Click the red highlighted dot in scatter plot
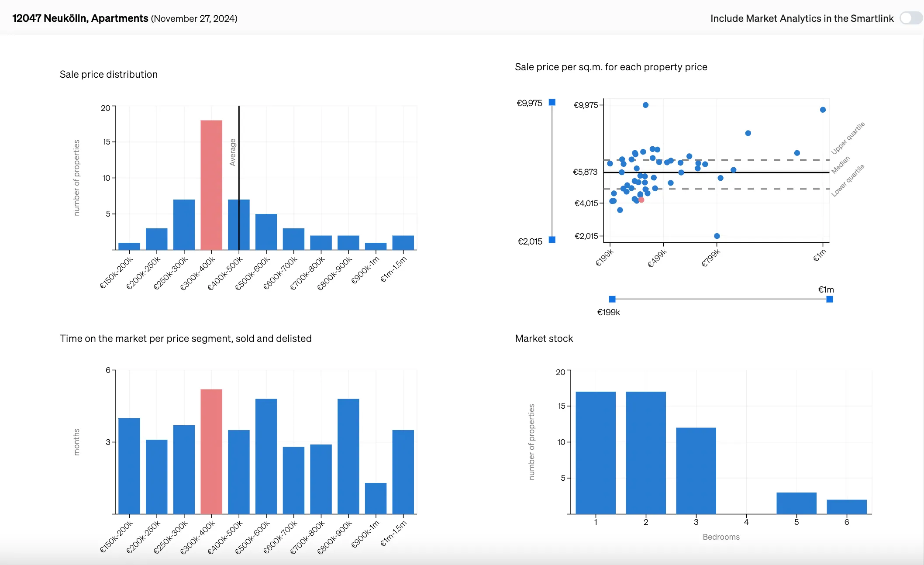The height and width of the screenshot is (565, 924). click(641, 200)
